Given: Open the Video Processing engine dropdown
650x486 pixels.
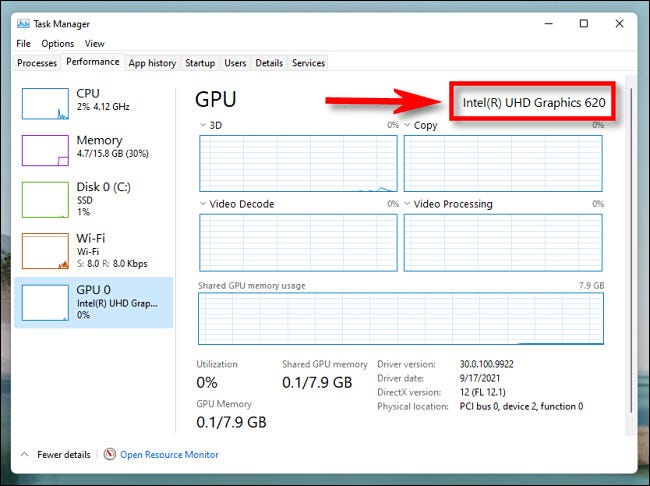Looking at the screenshot, I should [x=448, y=204].
